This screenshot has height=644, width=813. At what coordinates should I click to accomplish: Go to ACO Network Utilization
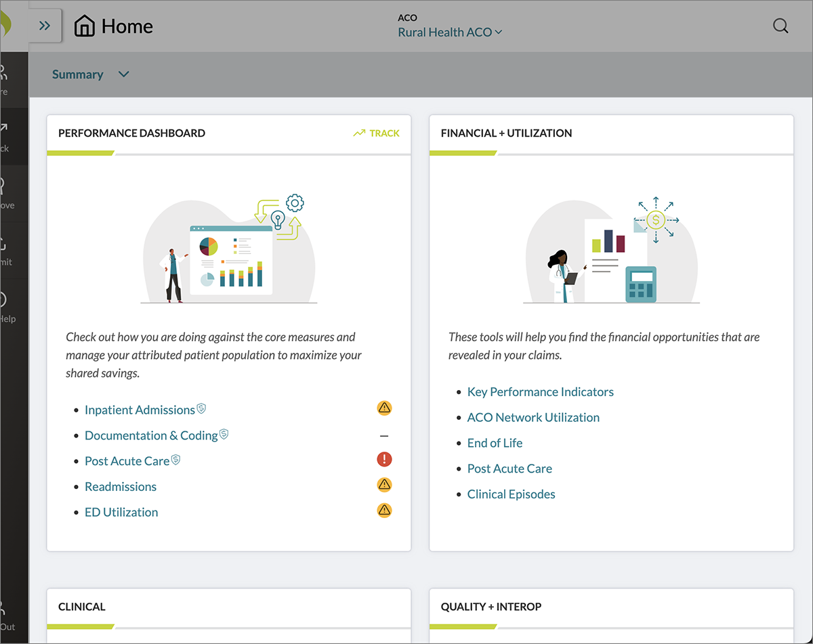click(533, 418)
